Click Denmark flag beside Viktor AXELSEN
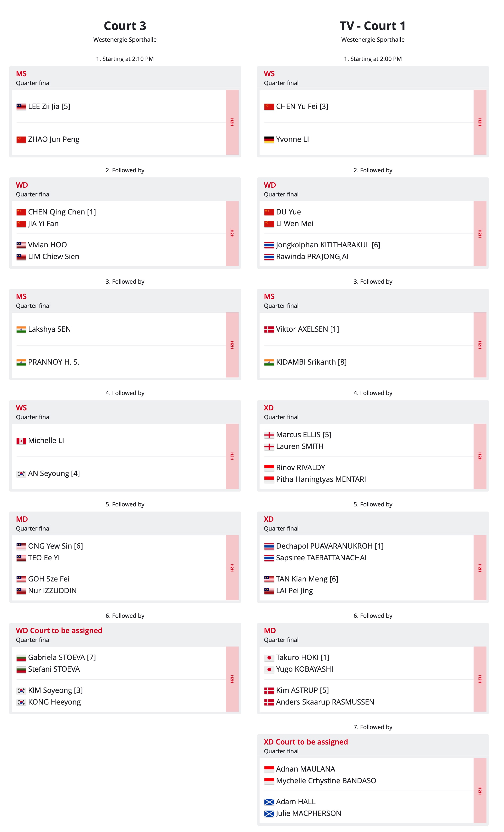 click(x=269, y=329)
